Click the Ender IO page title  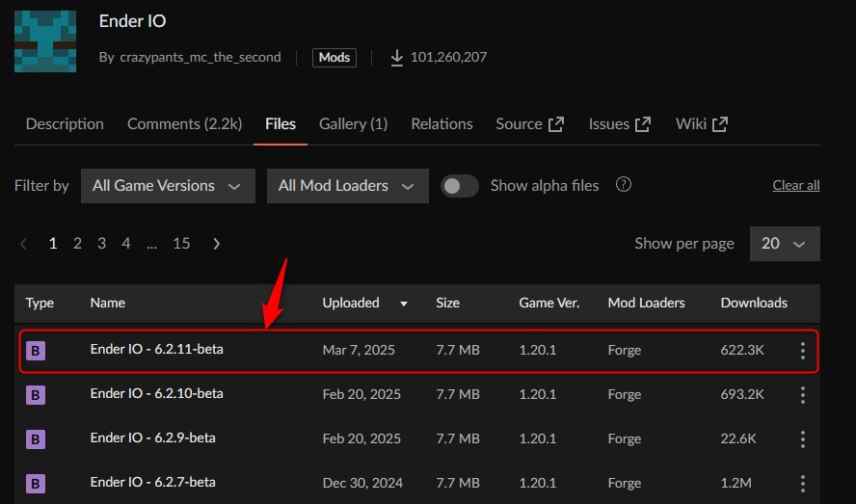[x=132, y=21]
